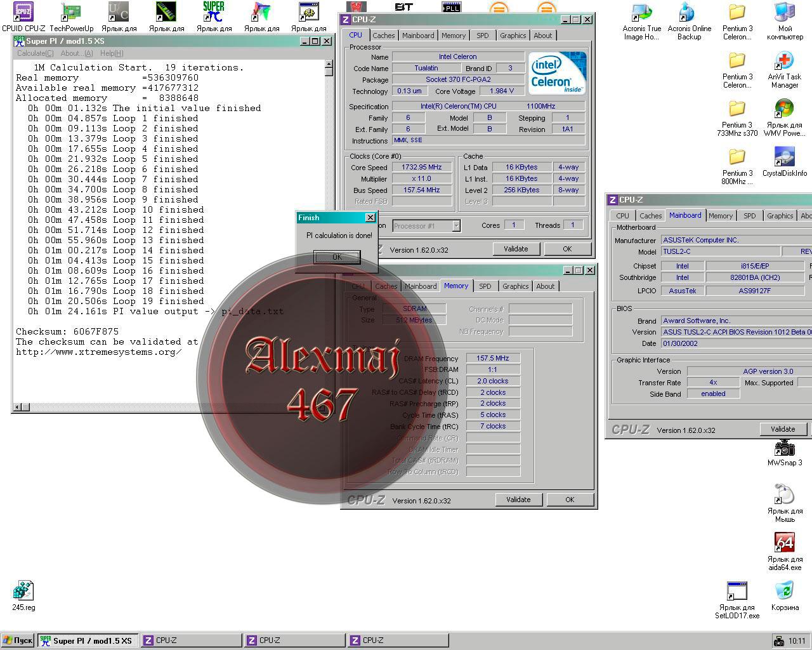This screenshot has width=812, height=650.
Task: Select the first CPU-Z taskbar button
Action: click(x=191, y=640)
